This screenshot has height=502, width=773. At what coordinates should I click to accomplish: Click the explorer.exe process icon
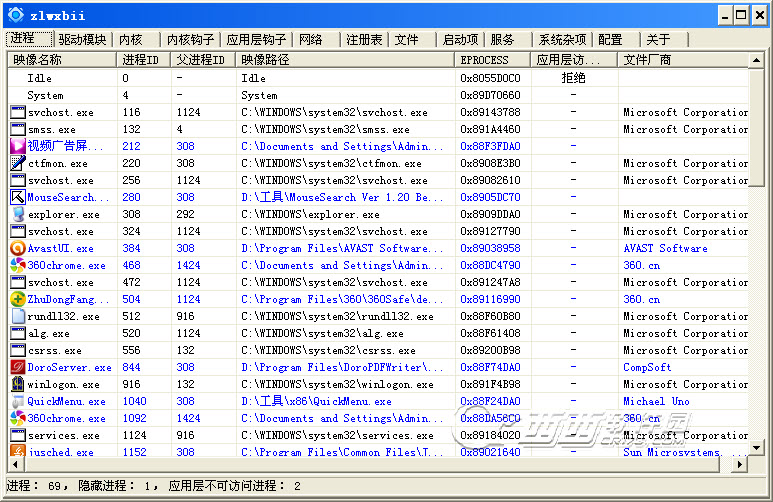pos(18,214)
